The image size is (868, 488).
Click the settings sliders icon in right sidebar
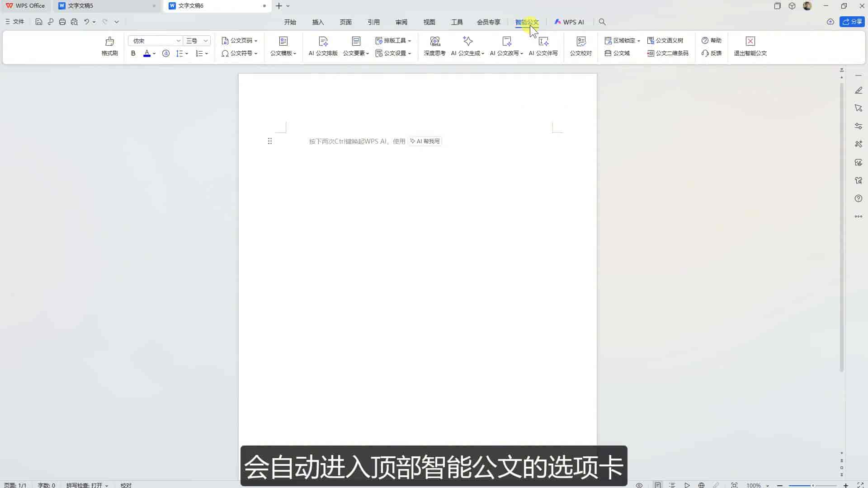[859, 127]
